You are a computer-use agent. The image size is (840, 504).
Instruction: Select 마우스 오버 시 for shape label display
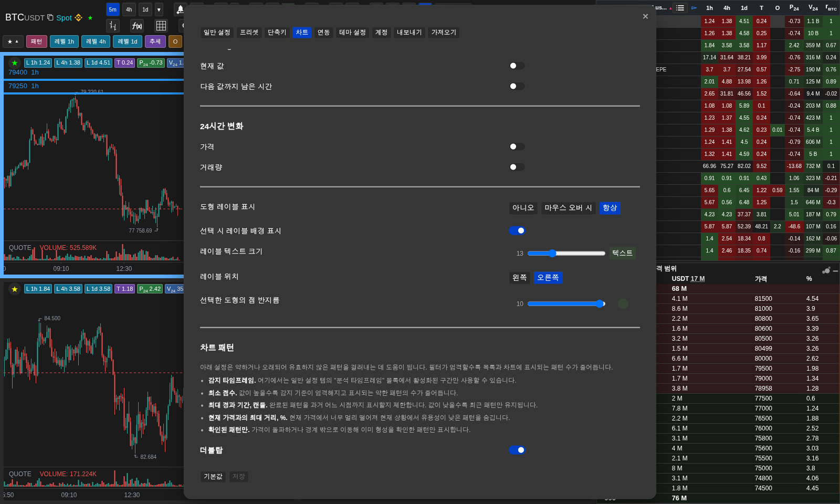(568, 208)
